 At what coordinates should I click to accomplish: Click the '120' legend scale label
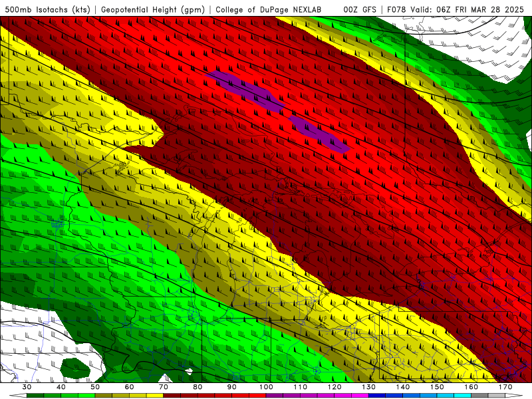[x=334, y=387]
